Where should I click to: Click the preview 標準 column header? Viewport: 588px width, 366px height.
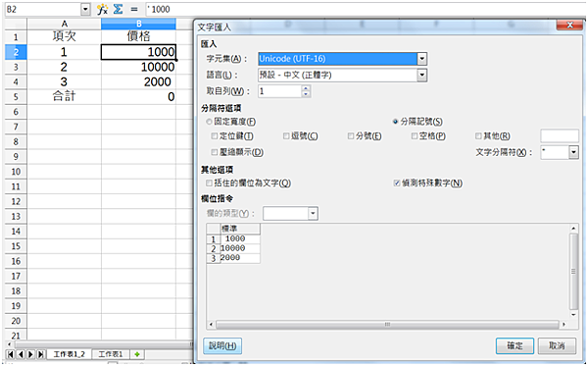point(240,229)
